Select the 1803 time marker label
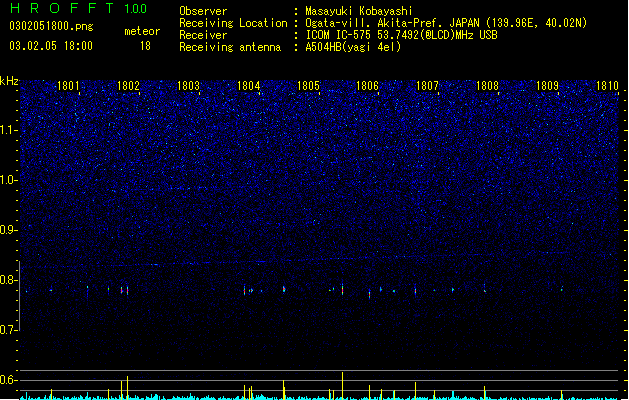629x400 pixels. coord(188,86)
